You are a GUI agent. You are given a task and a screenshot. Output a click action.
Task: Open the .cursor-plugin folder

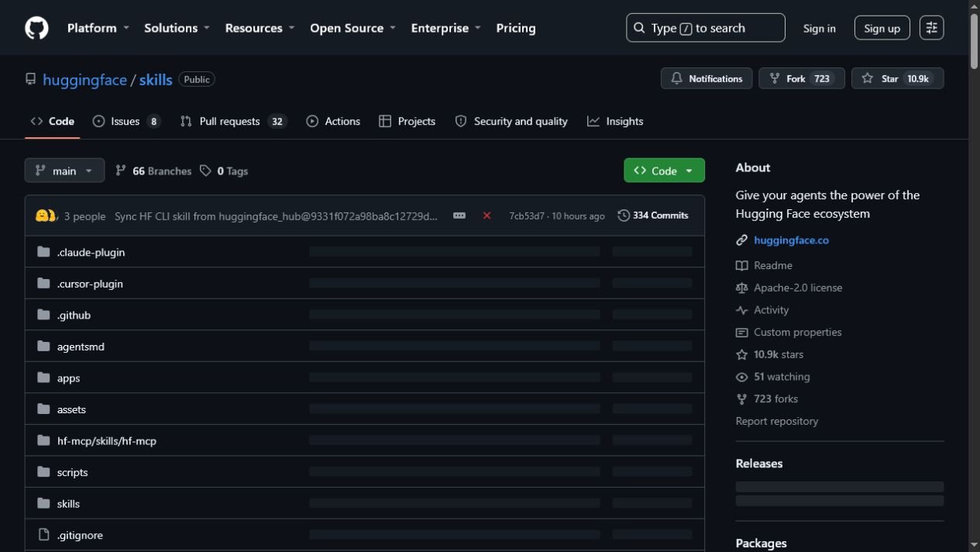pyautogui.click(x=90, y=284)
